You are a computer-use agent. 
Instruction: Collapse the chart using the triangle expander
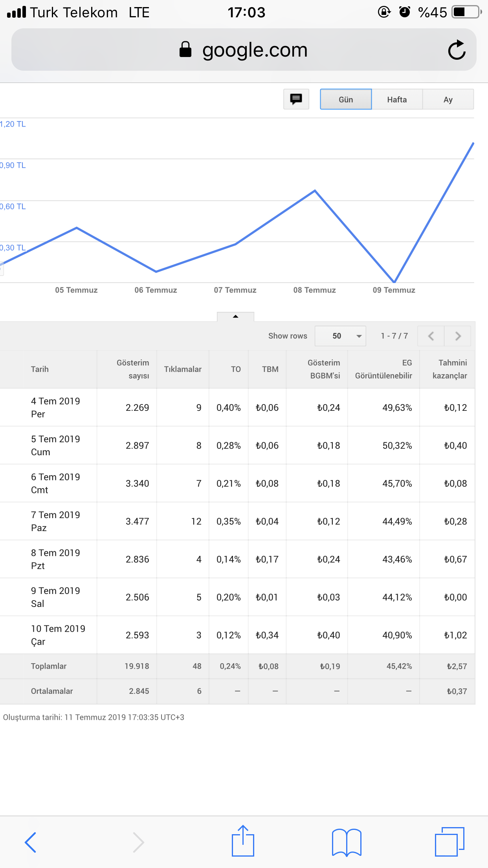pos(235,316)
